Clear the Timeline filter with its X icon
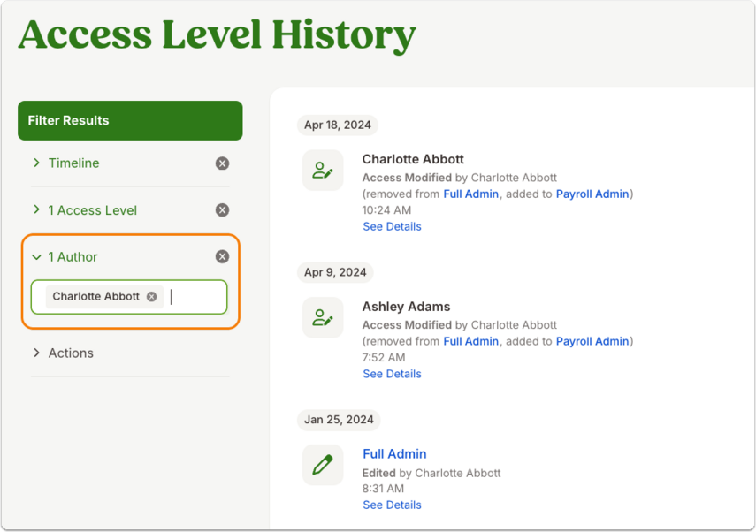 point(222,163)
